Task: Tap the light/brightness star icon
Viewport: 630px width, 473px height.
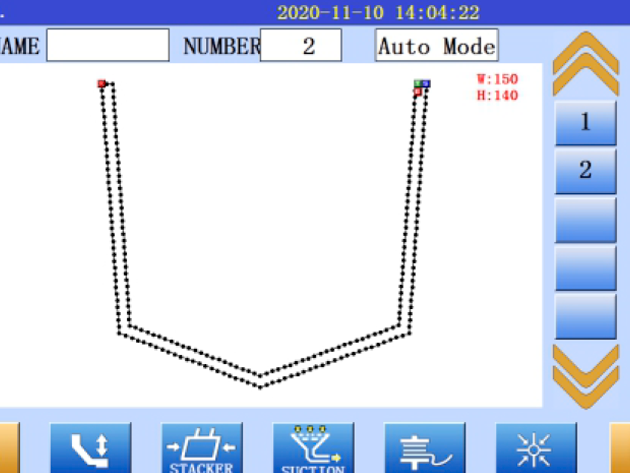Action: pyautogui.click(x=536, y=448)
